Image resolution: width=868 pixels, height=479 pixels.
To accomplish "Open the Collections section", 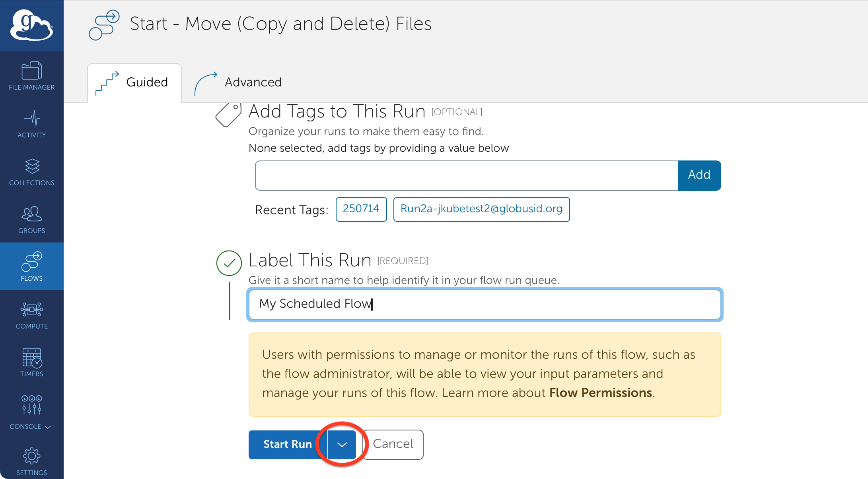I will [31, 172].
